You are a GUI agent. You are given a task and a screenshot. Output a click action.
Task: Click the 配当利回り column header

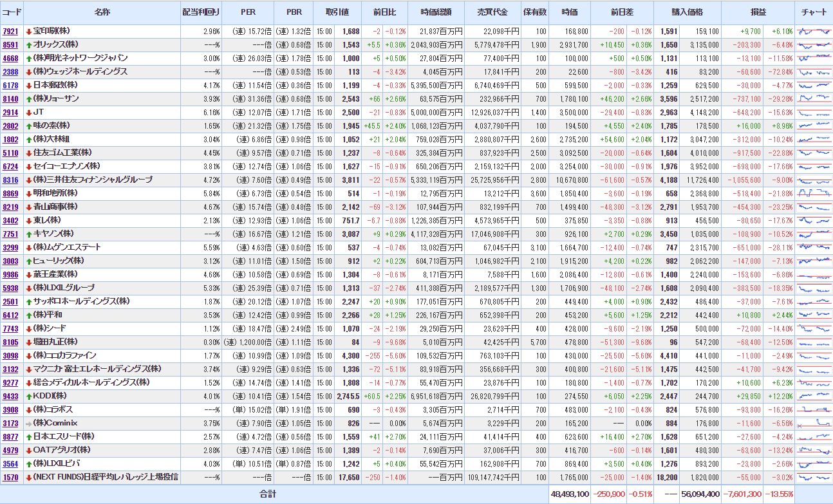coord(201,12)
